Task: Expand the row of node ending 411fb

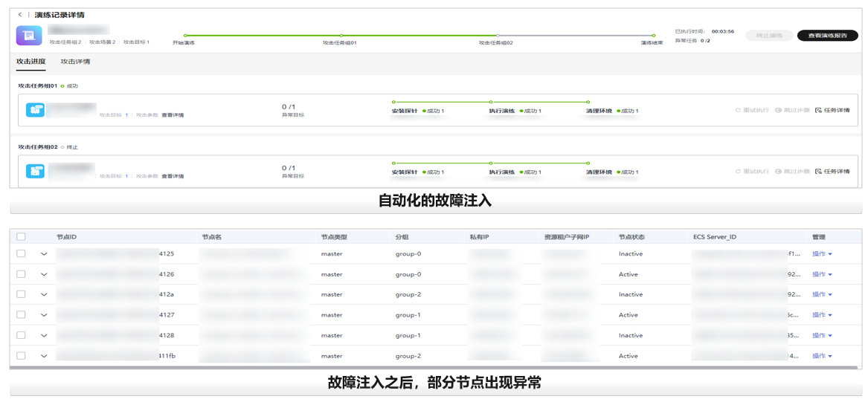Action: tap(44, 356)
